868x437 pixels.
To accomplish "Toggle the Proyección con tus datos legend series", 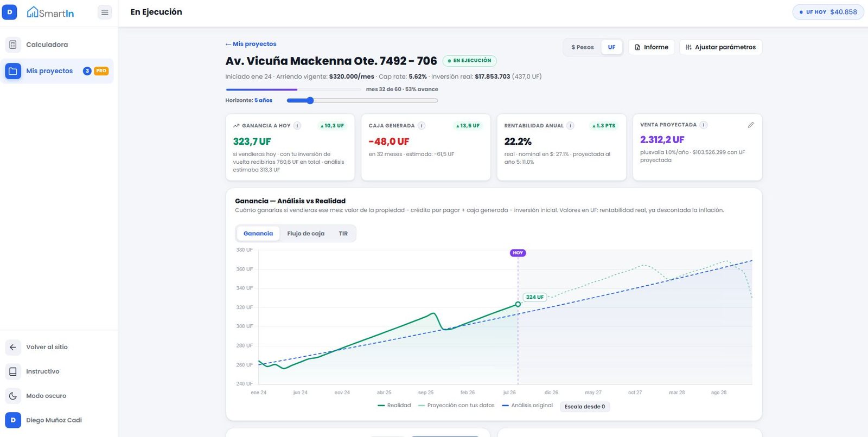I will (x=456, y=406).
